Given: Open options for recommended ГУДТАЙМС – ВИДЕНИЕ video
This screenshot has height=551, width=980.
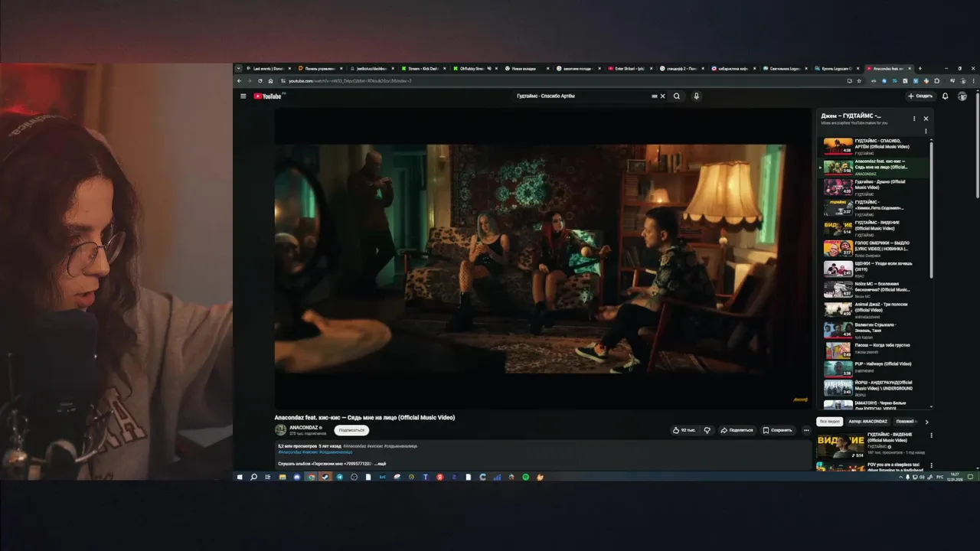Looking at the screenshot, I should click(932, 437).
